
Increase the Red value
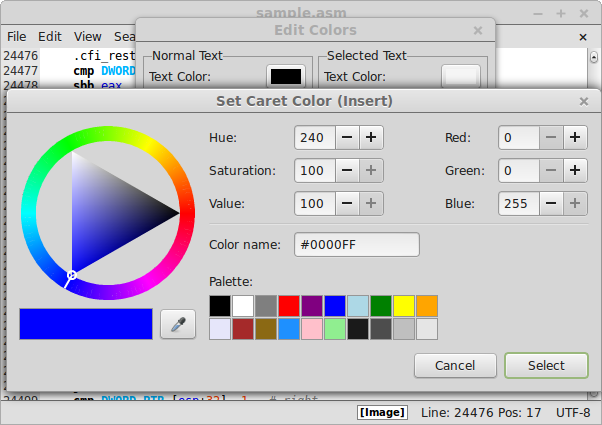(x=575, y=137)
